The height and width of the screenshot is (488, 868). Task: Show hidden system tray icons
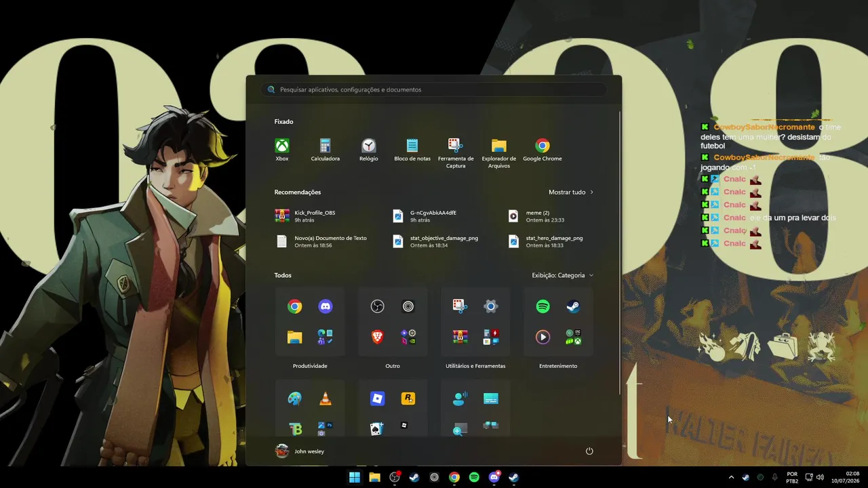pyautogui.click(x=731, y=477)
